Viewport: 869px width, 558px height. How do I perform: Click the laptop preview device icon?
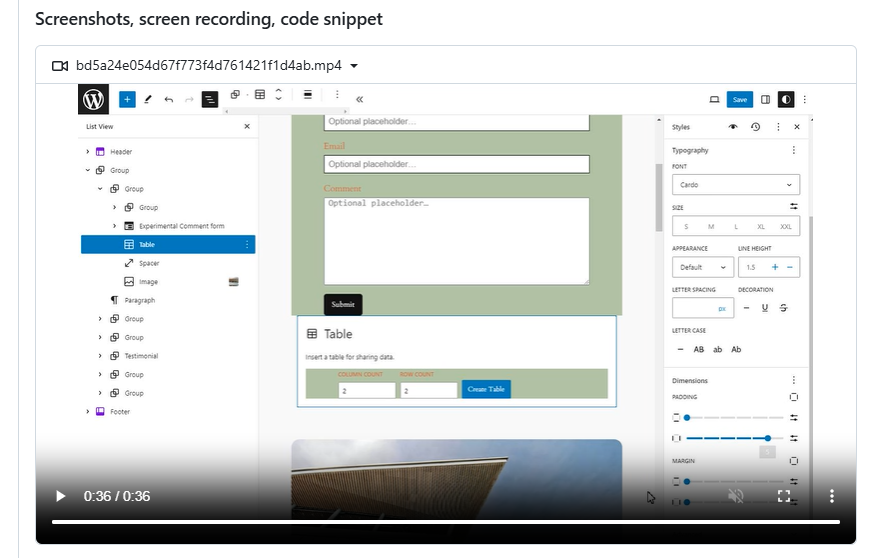click(x=714, y=99)
